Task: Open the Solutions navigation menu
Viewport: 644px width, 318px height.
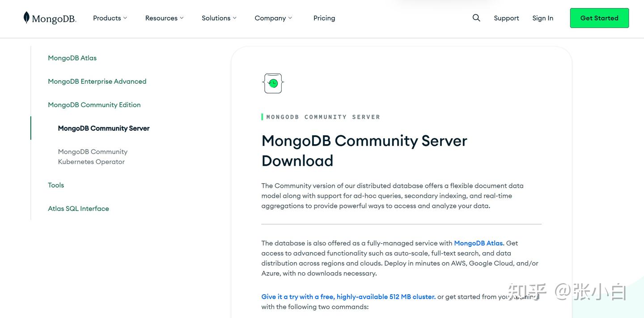Action: click(219, 18)
